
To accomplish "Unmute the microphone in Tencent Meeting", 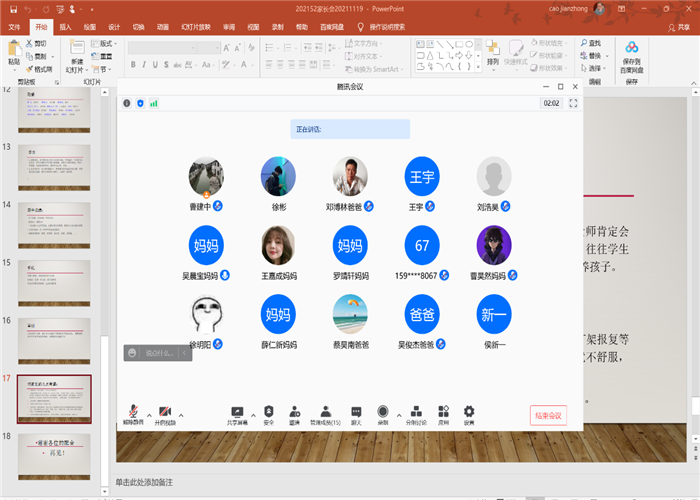I will pos(133,415).
